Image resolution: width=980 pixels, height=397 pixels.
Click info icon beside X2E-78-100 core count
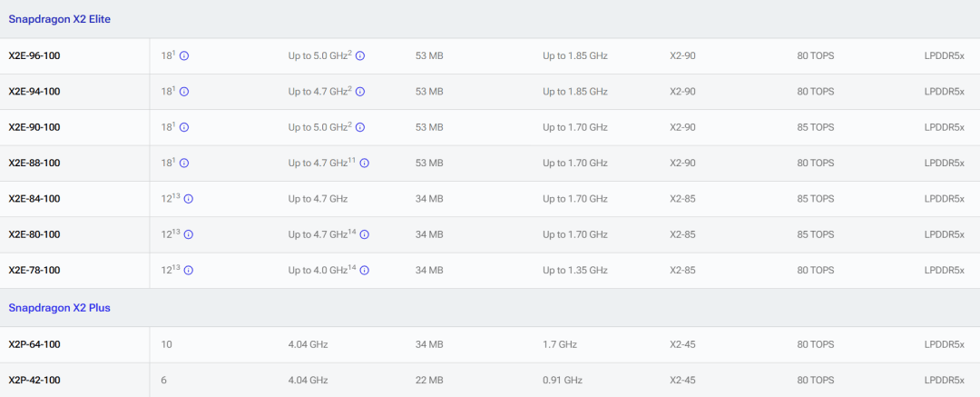[189, 271]
